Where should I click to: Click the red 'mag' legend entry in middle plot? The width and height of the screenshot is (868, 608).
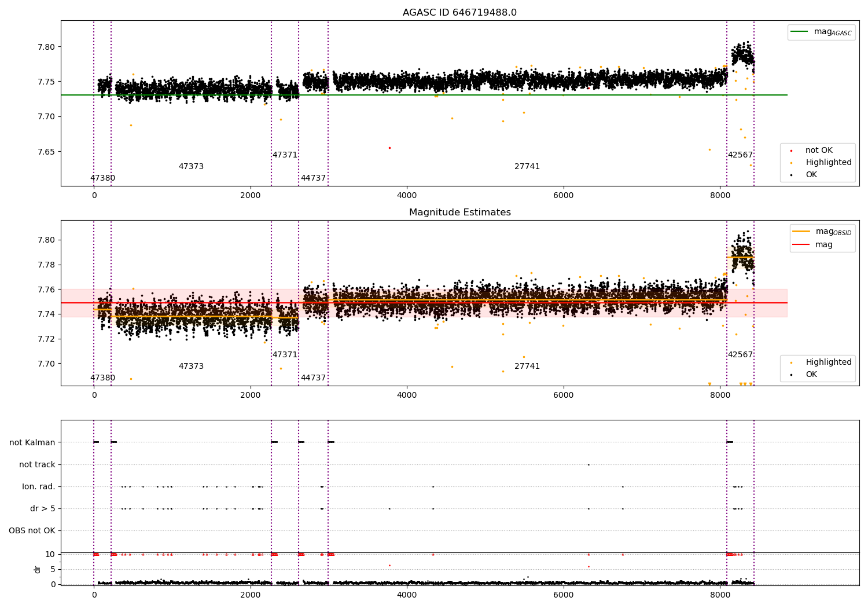812,245
